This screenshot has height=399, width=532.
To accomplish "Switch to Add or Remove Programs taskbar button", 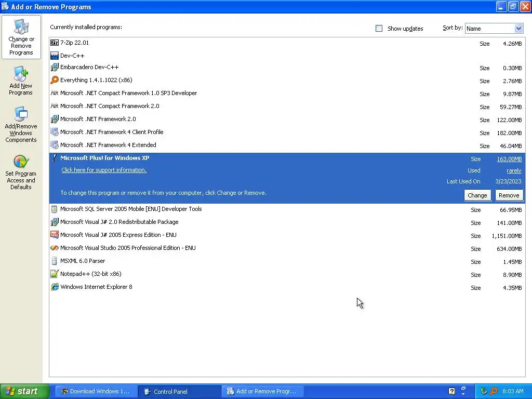I will (262, 392).
